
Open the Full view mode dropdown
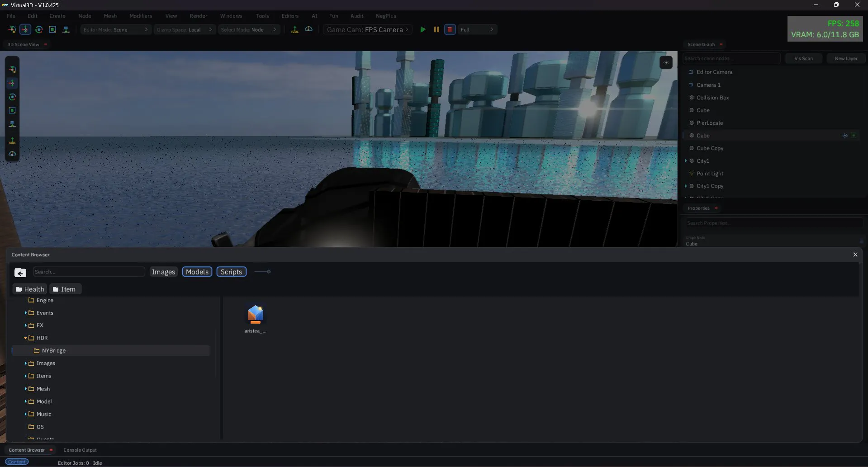pyautogui.click(x=477, y=29)
